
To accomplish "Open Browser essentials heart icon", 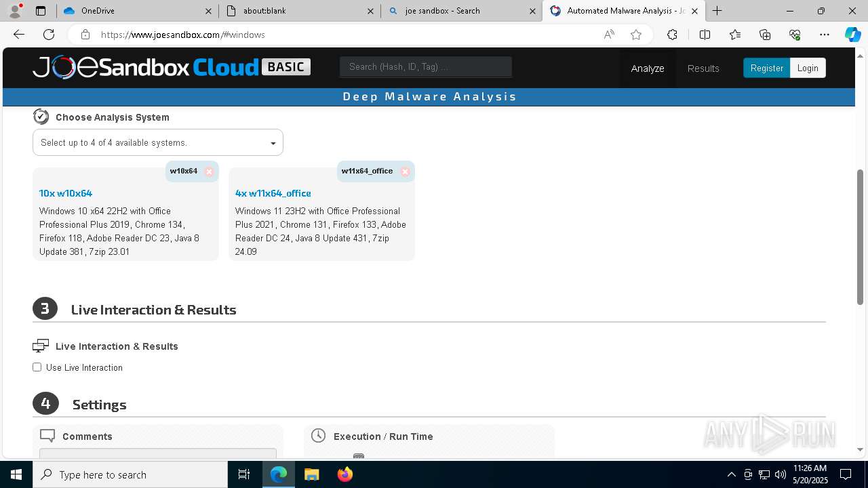I will pyautogui.click(x=795, y=35).
